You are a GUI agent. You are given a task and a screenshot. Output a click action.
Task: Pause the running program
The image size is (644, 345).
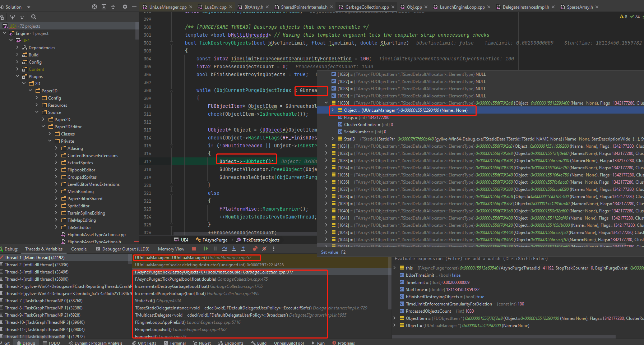pyautogui.click(x=215, y=249)
